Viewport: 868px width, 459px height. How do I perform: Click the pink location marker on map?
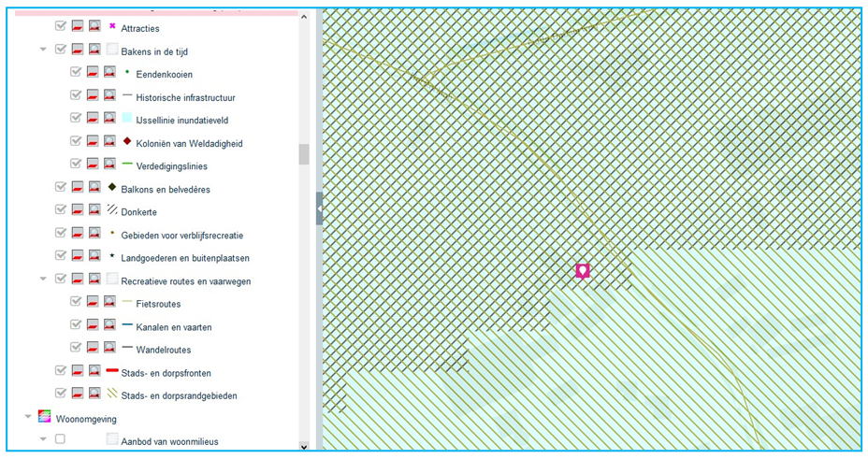[583, 271]
